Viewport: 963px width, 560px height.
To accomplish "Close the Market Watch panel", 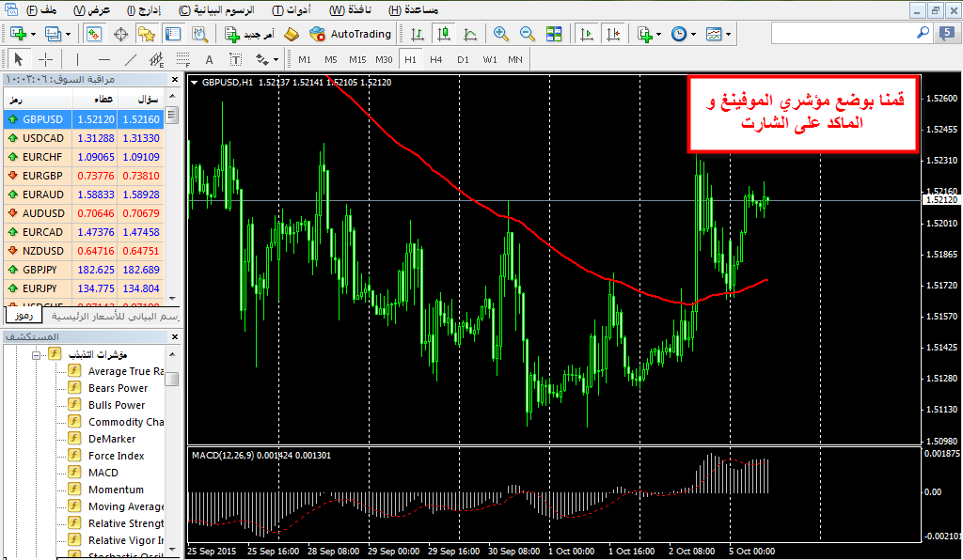I will [x=174, y=79].
